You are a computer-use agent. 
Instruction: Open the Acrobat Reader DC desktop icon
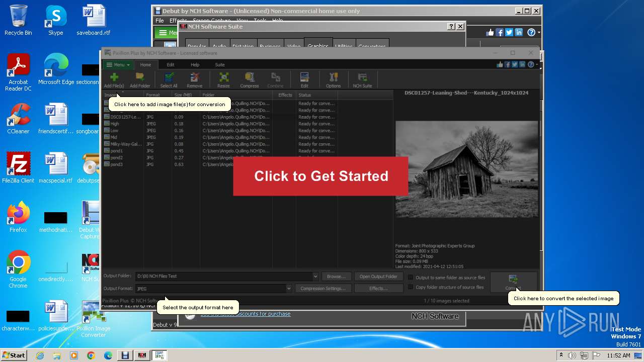[18, 73]
